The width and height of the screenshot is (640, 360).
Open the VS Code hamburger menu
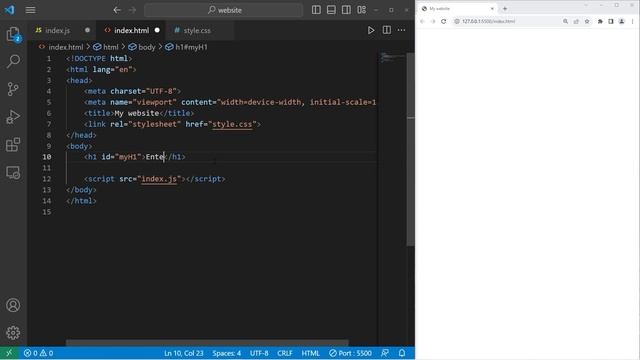coord(31,10)
